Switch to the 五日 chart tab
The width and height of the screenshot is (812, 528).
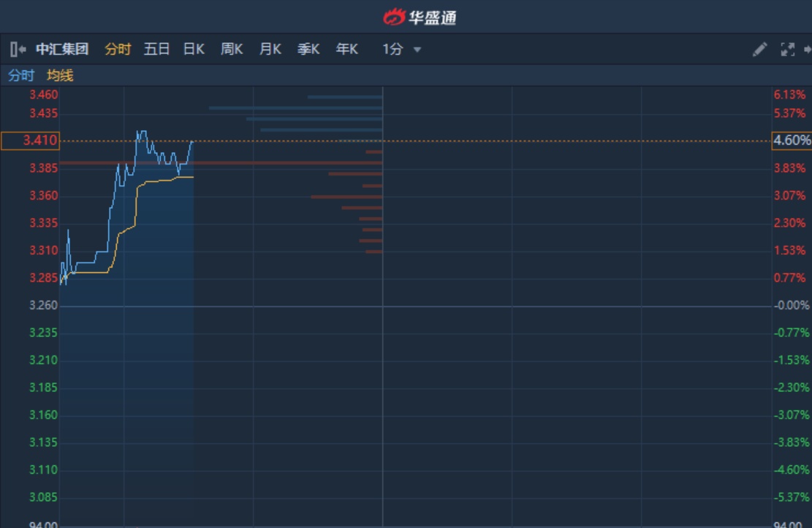coord(156,49)
